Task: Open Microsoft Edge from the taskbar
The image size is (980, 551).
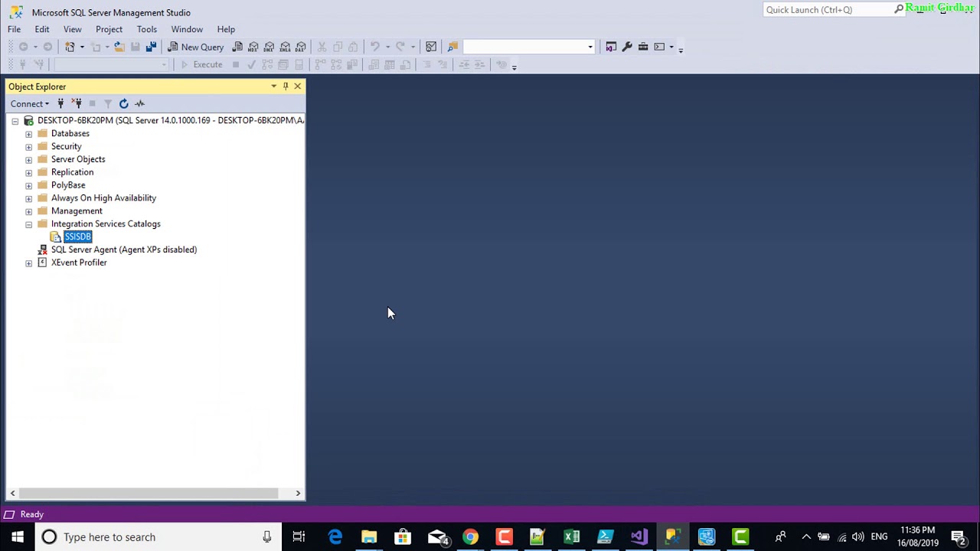Action: coord(335,536)
